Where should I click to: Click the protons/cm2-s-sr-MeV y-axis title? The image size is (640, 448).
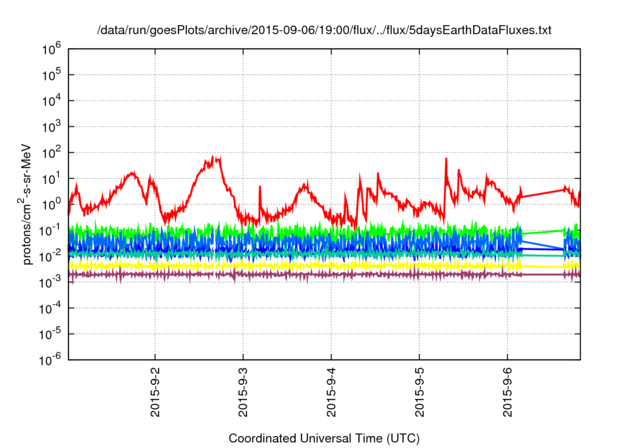coord(25,204)
